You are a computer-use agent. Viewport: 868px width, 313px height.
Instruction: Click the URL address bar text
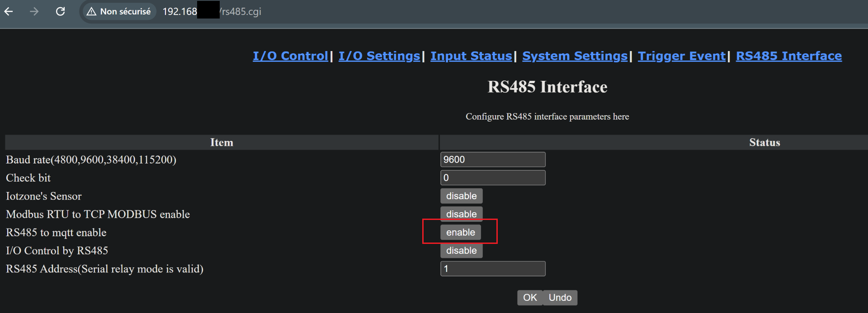point(212,11)
